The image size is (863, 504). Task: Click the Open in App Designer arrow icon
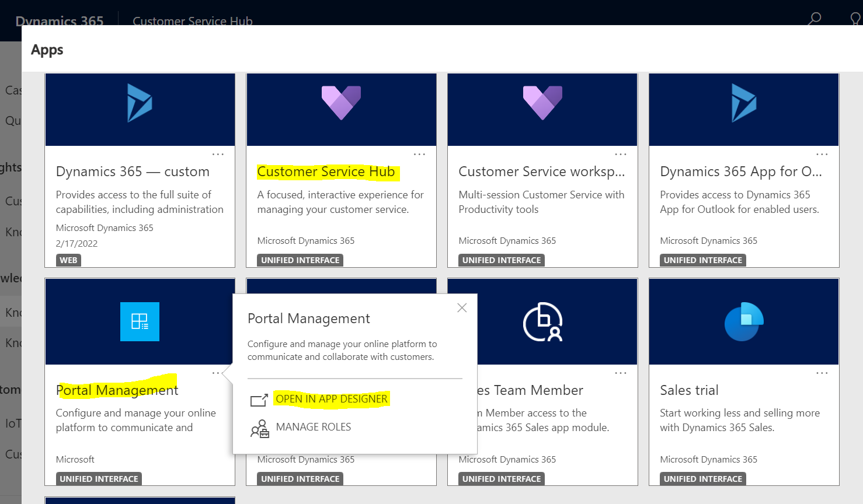pyautogui.click(x=259, y=400)
